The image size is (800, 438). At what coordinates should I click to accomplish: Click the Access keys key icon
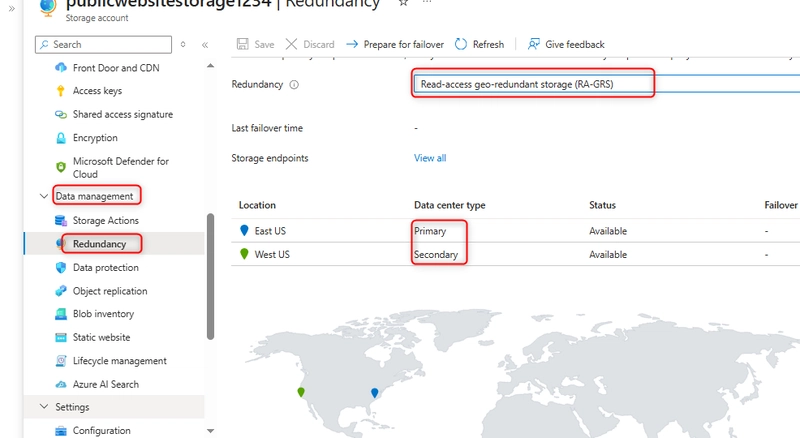(61, 91)
